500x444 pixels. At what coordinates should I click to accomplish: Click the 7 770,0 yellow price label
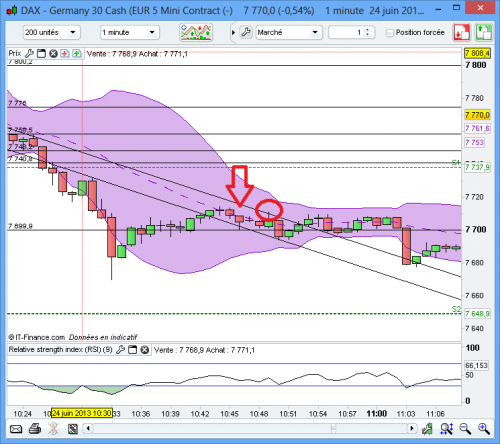coord(477,115)
